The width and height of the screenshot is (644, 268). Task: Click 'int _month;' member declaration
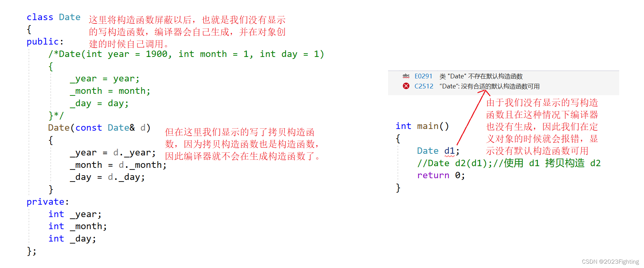pos(77,226)
